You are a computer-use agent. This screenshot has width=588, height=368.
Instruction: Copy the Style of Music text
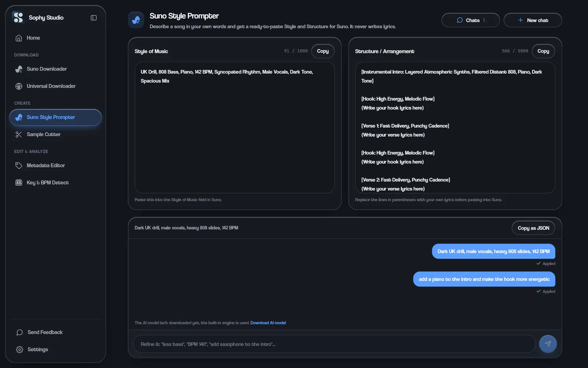[323, 51]
